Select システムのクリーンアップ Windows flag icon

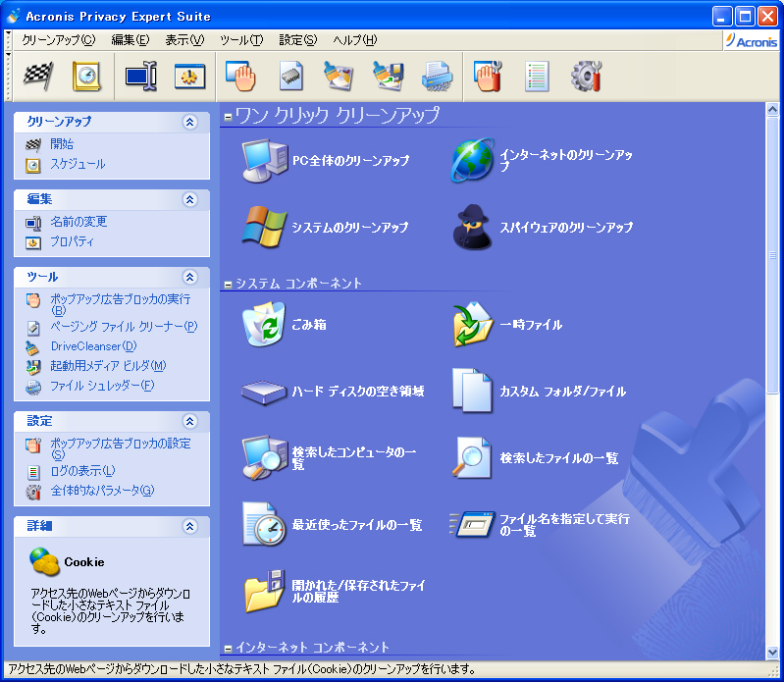264,227
